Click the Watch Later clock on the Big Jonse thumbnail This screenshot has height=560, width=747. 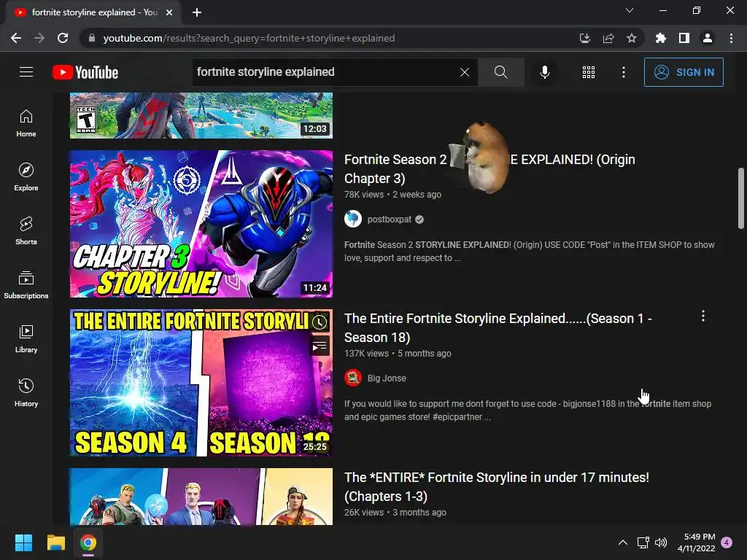click(x=320, y=322)
